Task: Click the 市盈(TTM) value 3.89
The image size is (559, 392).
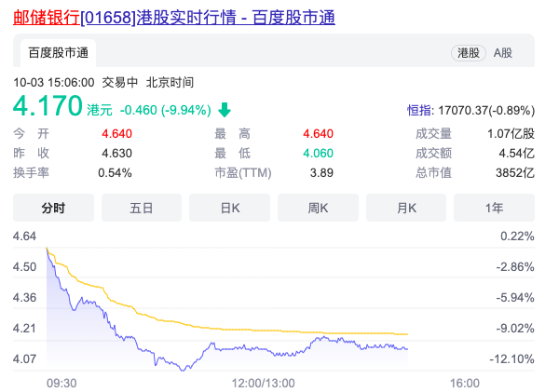Action: click(321, 173)
